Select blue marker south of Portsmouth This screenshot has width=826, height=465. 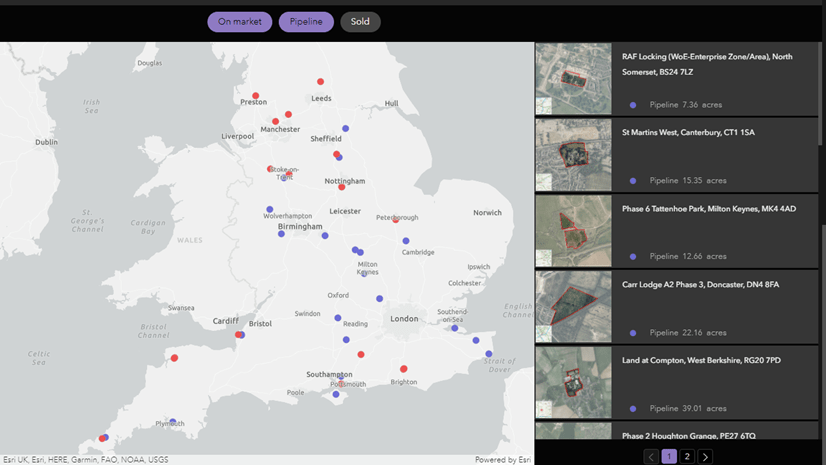click(x=336, y=394)
